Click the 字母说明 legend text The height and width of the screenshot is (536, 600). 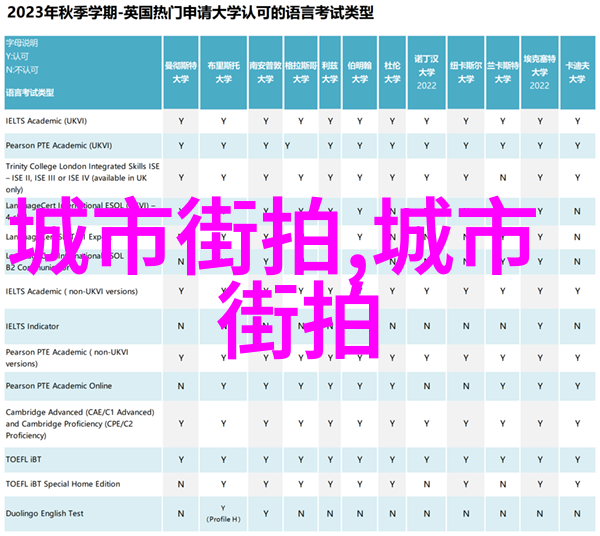pyautogui.click(x=22, y=43)
